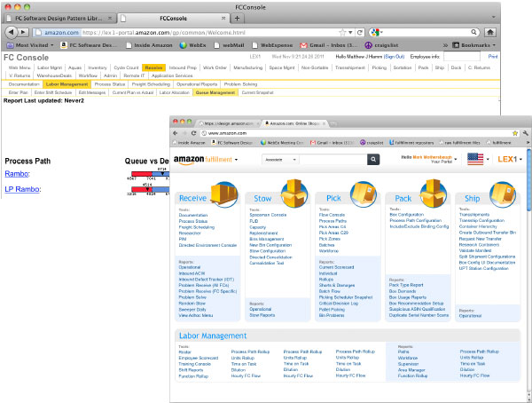Image resolution: width=532 pixels, height=403 pixels.
Task: Click the Ship package icon
Action: tap(503, 194)
